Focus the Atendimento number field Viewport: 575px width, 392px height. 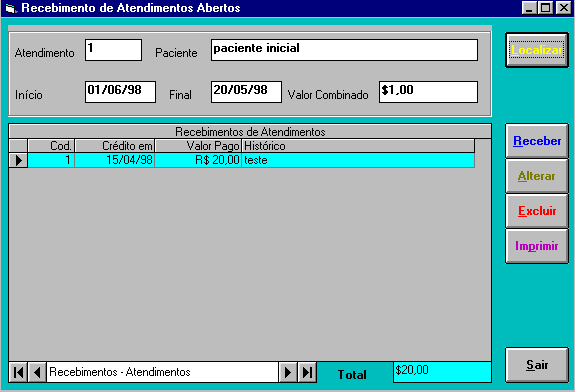click(x=113, y=50)
